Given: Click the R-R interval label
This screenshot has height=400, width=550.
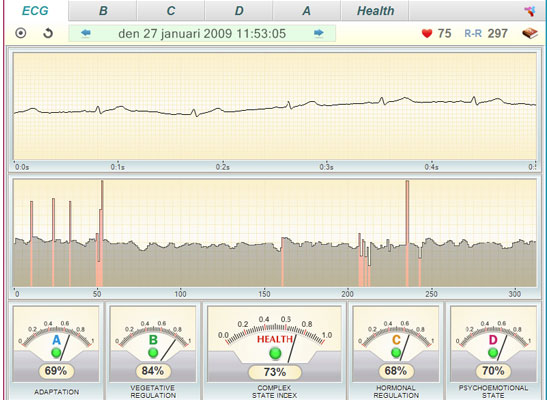Looking at the screenshot, I should (x=473, y=34).
